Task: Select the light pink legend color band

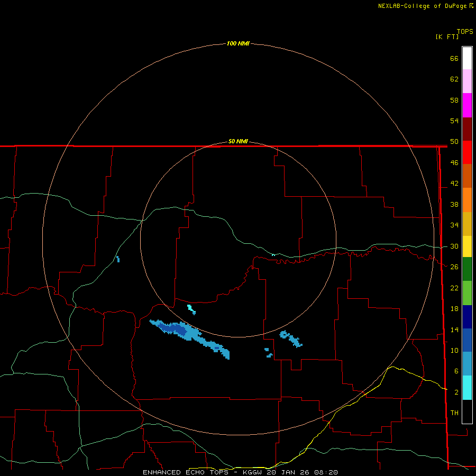Action: tap(467, 81)
